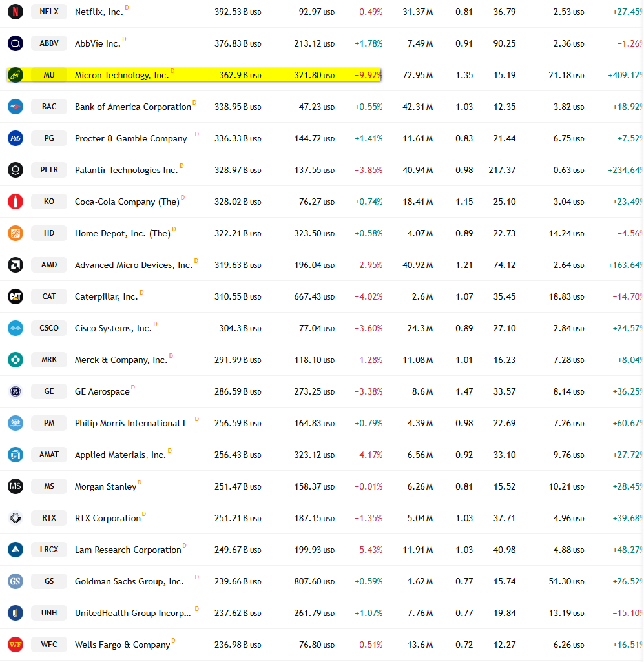The width and height of the screenshot is (644, 662).
Task: Click the Netflix logo icon
Action: (x=16, y=12)
